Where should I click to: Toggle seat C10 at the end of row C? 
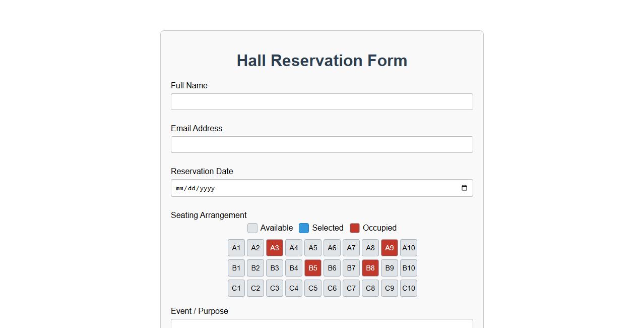click(x=408, y=288)
